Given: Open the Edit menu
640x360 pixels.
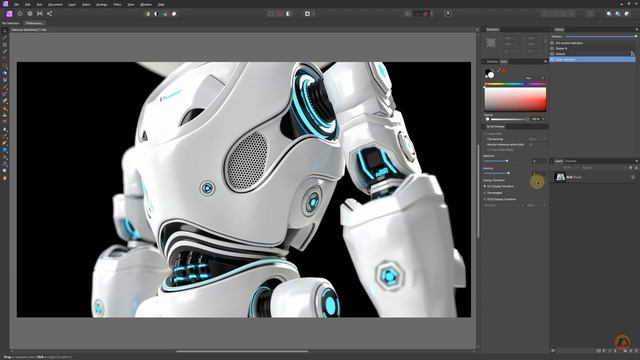Looking at the screenshot, I should coord(28,4).
